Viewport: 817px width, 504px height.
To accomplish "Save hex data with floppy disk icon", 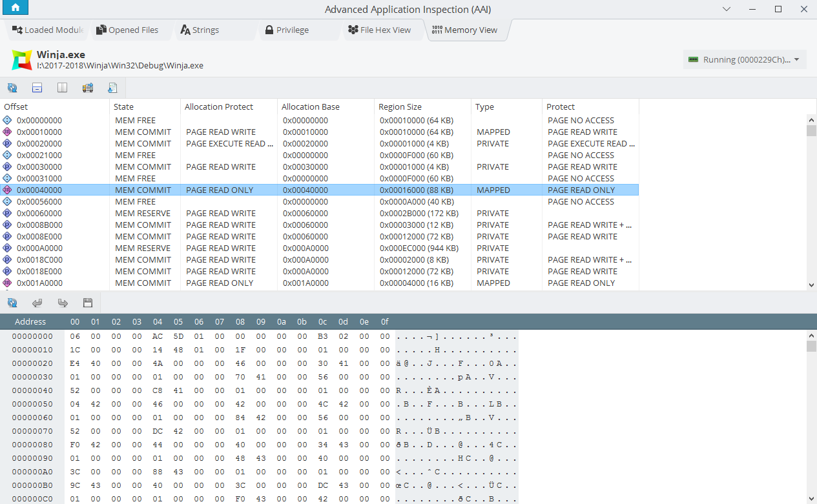I will pos(88,303).
